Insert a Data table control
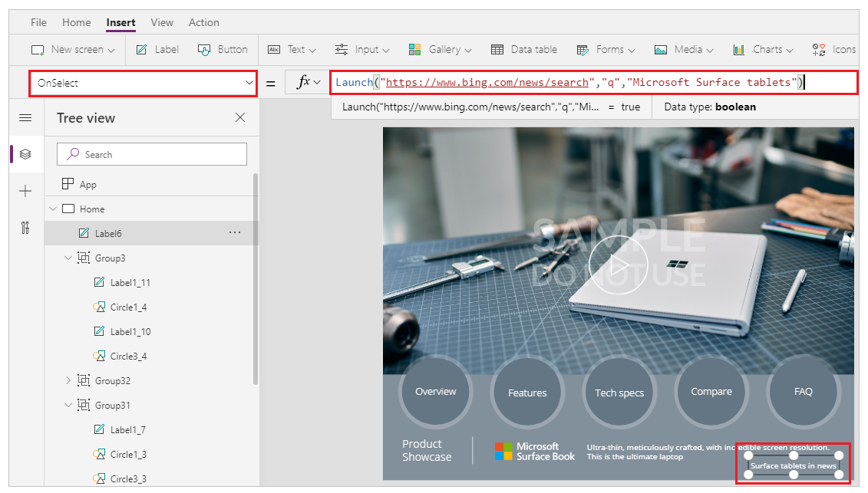 click(x=524, y=48)
